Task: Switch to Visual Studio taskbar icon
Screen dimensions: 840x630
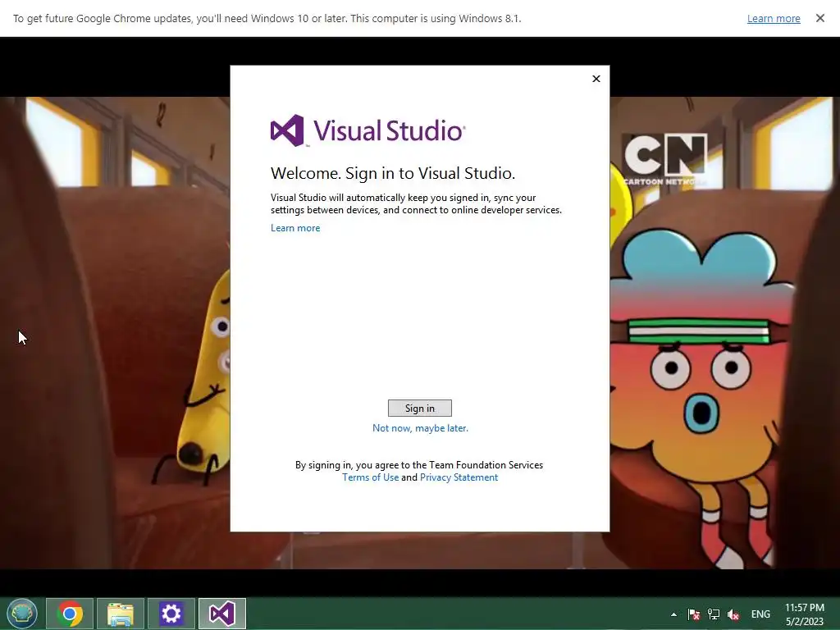Action: [x=222, y=614]
